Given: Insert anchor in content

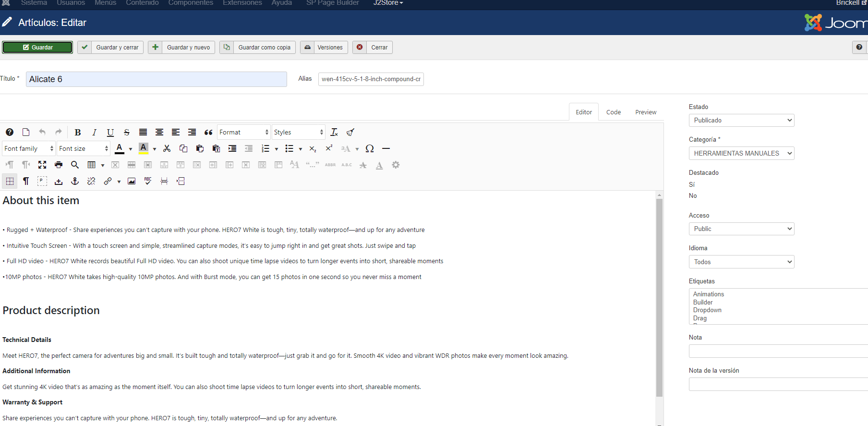Looking at the screenshot, I should point(75,181).
